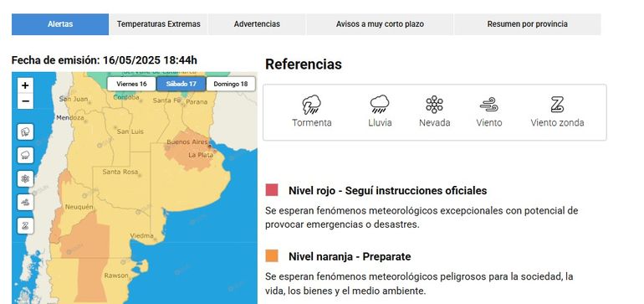Click the red Nivel rojo color square
This screenshot has height=304, width=644.
pos(272,190)
